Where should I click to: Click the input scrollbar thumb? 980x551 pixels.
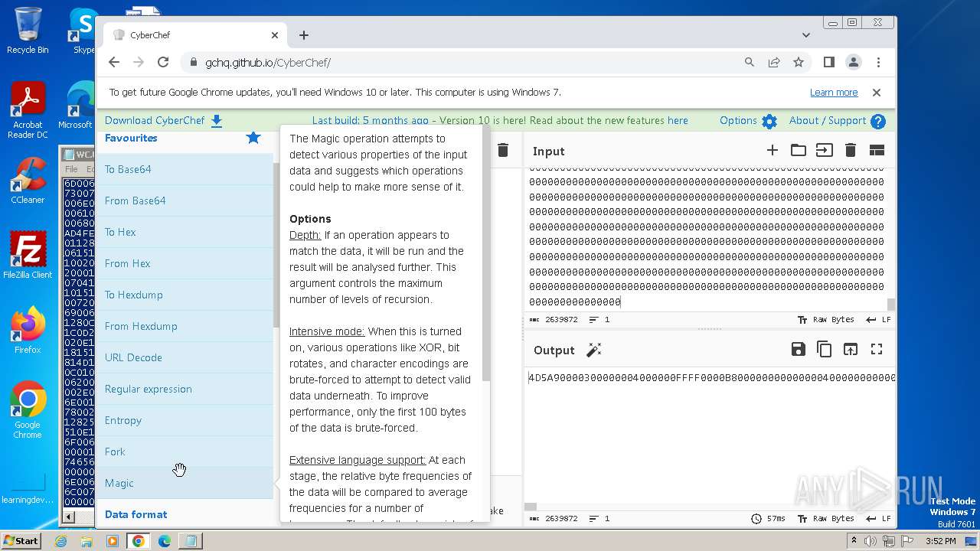click(890, 305)
